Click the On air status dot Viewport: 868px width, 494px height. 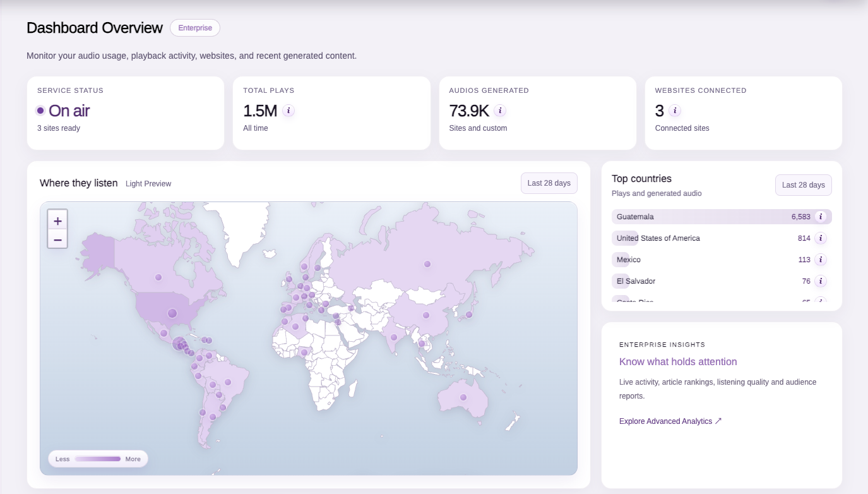tap(40, 111)
